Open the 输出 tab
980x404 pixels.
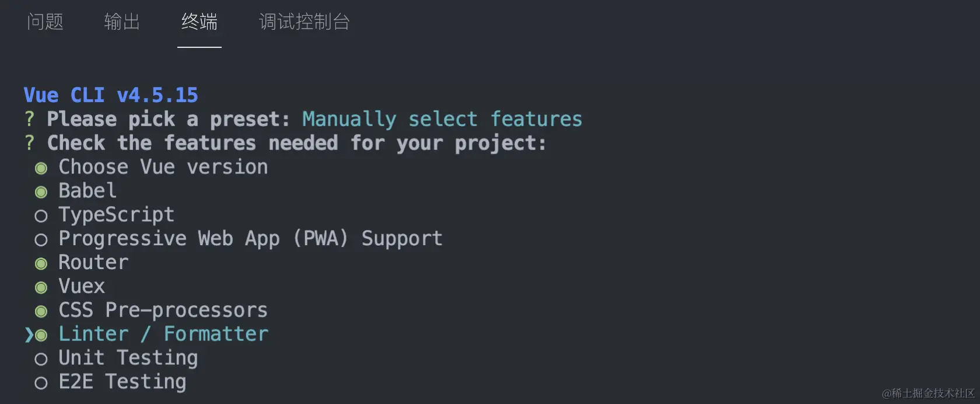tap(122, 22)
